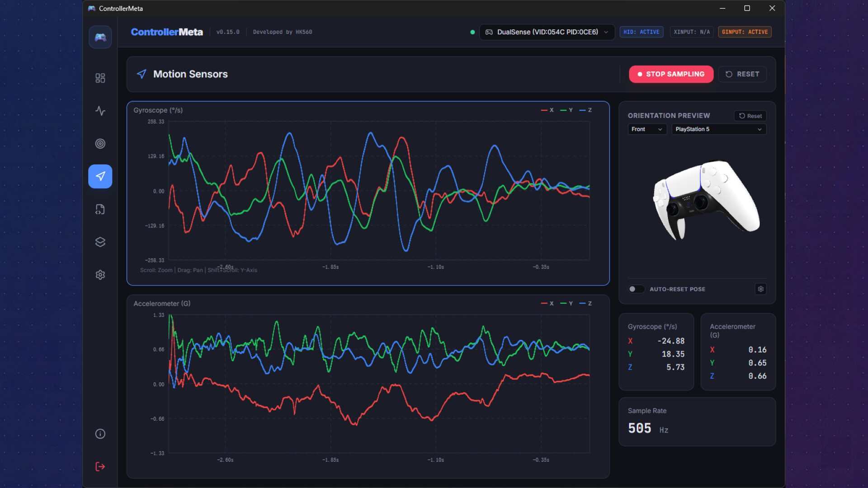
Task: Open the PlayStation 5 model dropdown
Action: (718, 129)
